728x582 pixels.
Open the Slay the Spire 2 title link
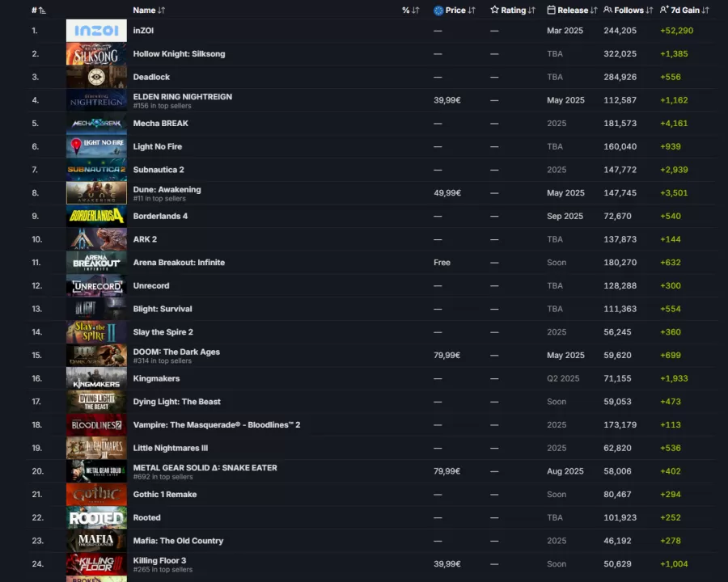(x=163, y=332)
